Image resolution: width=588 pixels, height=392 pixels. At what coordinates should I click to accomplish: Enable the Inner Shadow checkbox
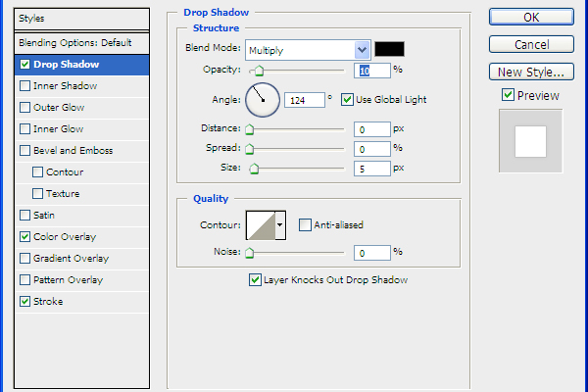(24, 86)
